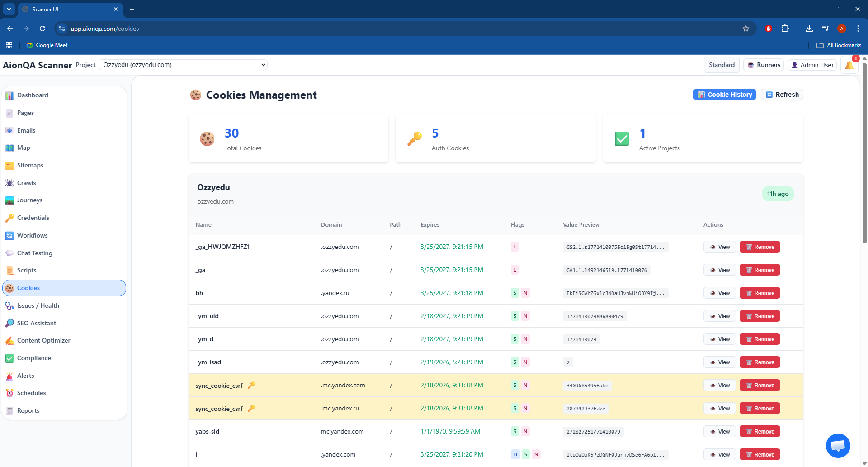Select Dashboard from sidebar
868x467 pixels.
(x=33, y=95)
